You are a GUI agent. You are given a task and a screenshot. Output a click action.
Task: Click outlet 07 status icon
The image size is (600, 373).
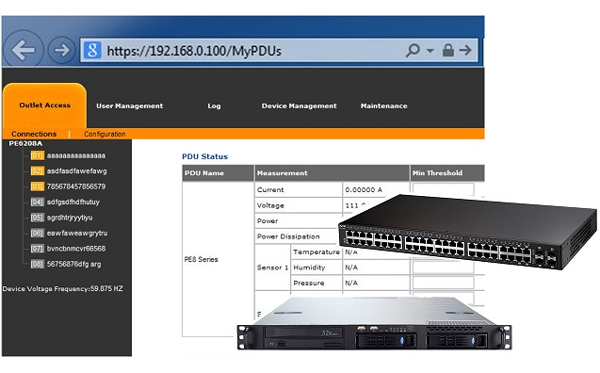pos(37,249)
